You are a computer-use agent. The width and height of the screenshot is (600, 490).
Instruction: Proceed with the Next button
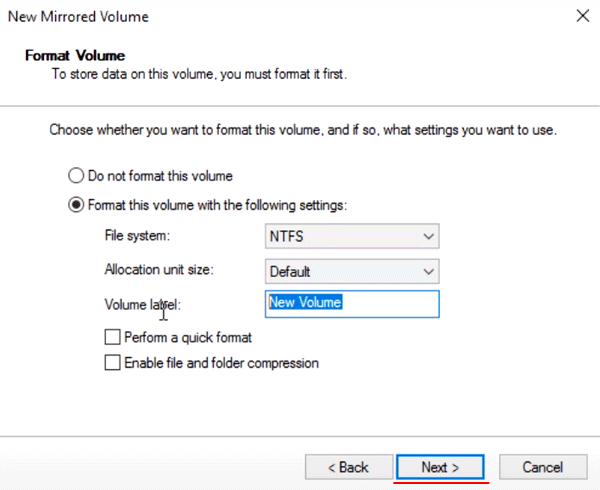440,467
